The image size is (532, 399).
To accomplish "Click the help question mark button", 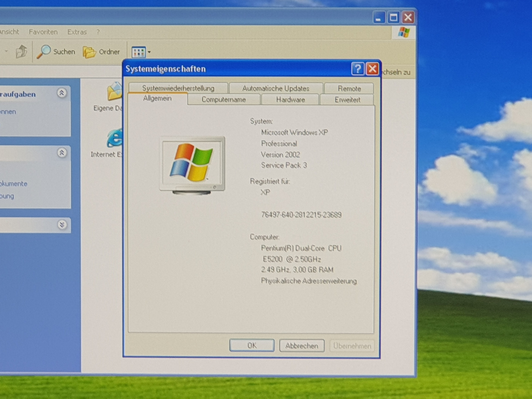I will [357, 69].
